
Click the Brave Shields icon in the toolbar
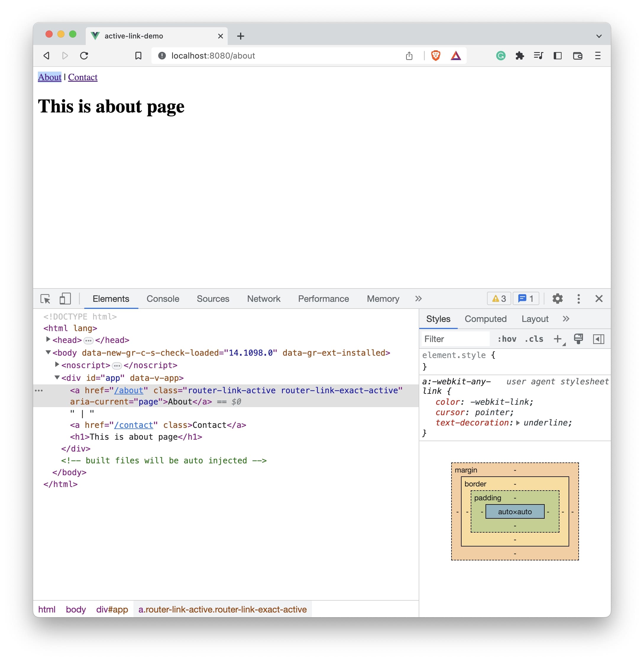435,56
